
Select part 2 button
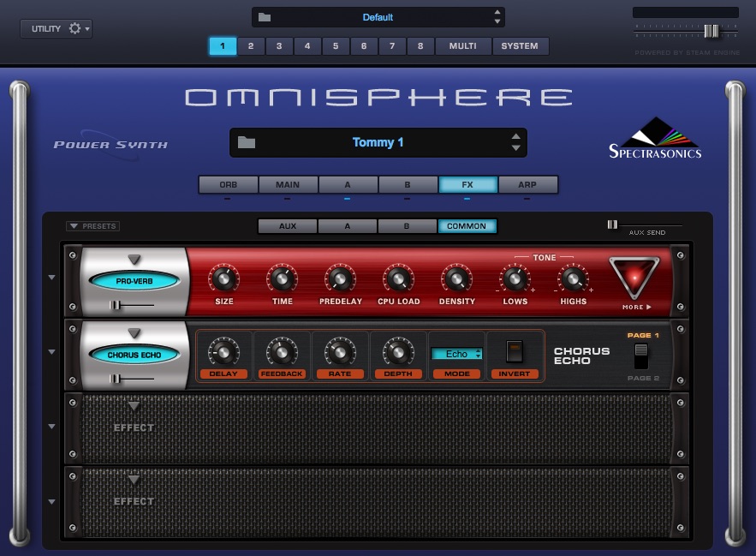pos(251,46)
